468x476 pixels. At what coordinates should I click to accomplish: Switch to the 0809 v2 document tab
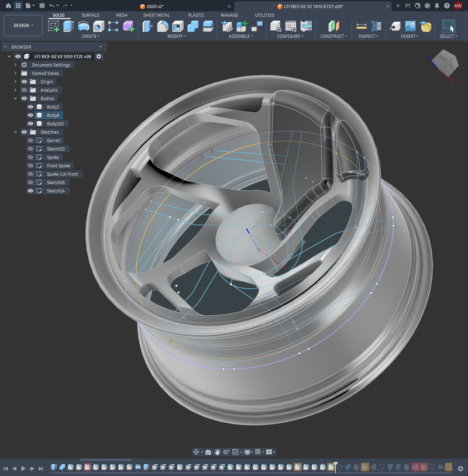click(x=155, y=6)
